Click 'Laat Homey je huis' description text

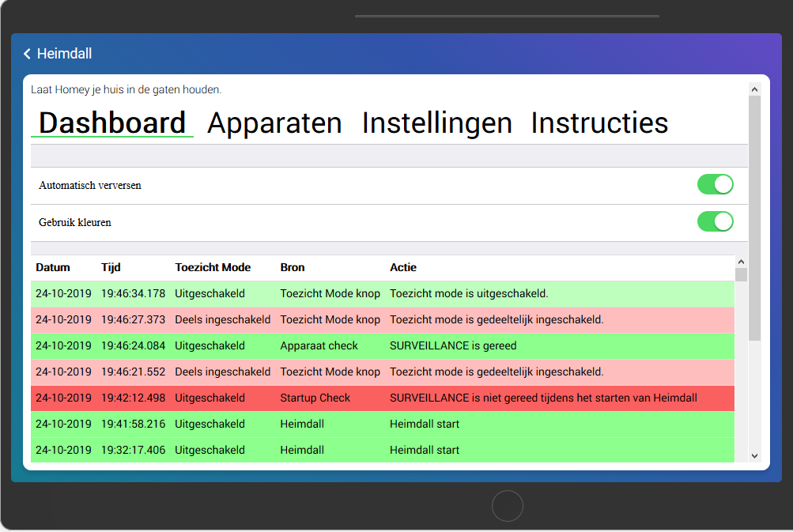pyautogui.click(x=126, y=89)
